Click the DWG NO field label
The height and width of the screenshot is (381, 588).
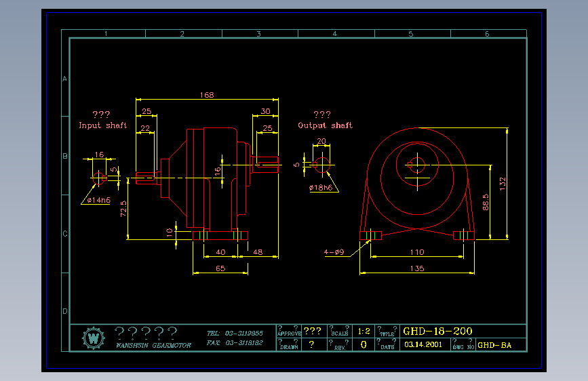coord(463,347)
